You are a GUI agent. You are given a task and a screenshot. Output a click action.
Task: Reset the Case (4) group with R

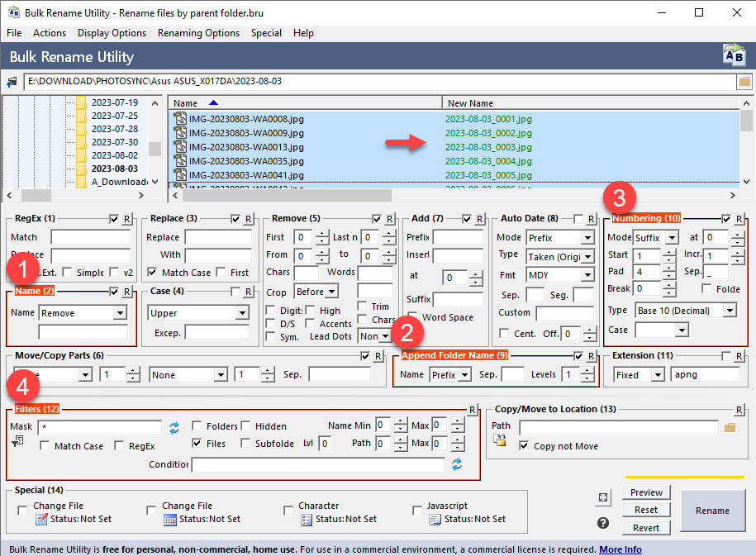pyautogui.click(x=249, y=292)
